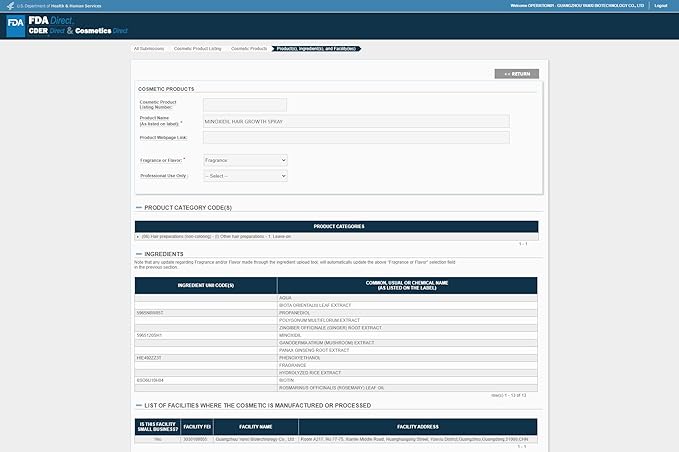Viewport: 679px width, 452px height.
Task: Go to All Submissions breadcrumb
Action: pyautogui.click(x=149, y=48)
